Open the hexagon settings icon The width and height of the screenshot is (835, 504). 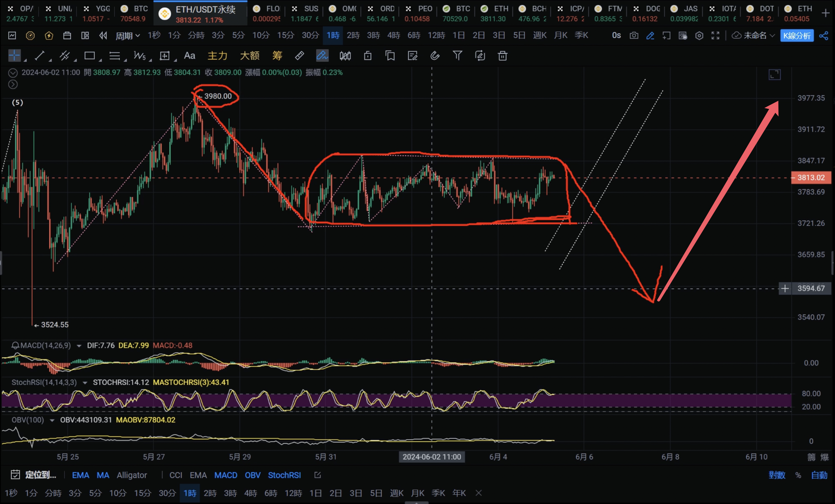click(x=699, y=35)
